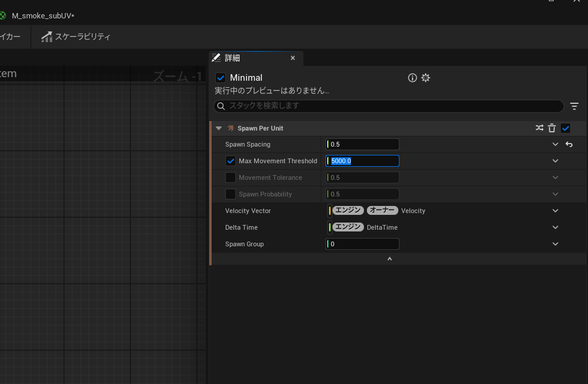Image resolution: width=588 pixels, height=384 pixels.
Task: Click the info icon beside Minimal
Action: click(412, 78)
